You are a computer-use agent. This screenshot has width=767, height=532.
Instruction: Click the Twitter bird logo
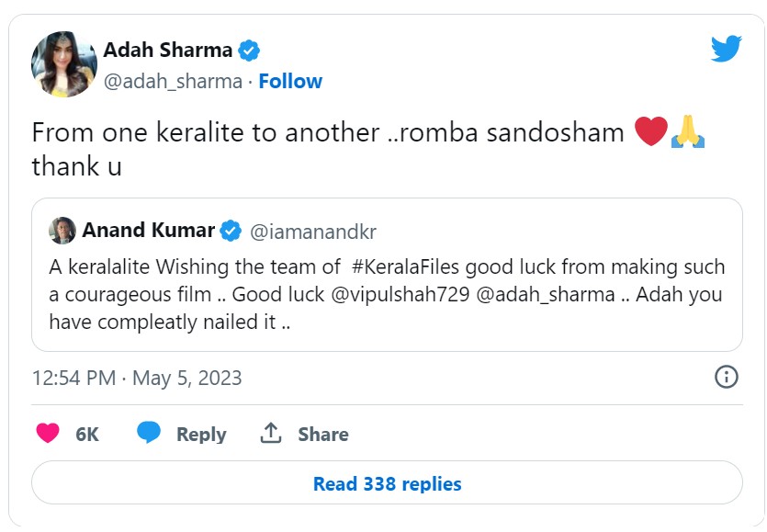click(x=726, y=49)
